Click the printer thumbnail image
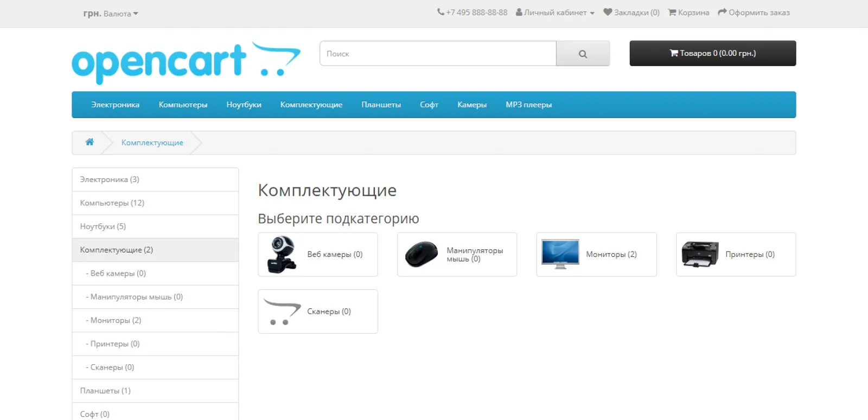This screenshot has height=420, width=868. point(700,254)
